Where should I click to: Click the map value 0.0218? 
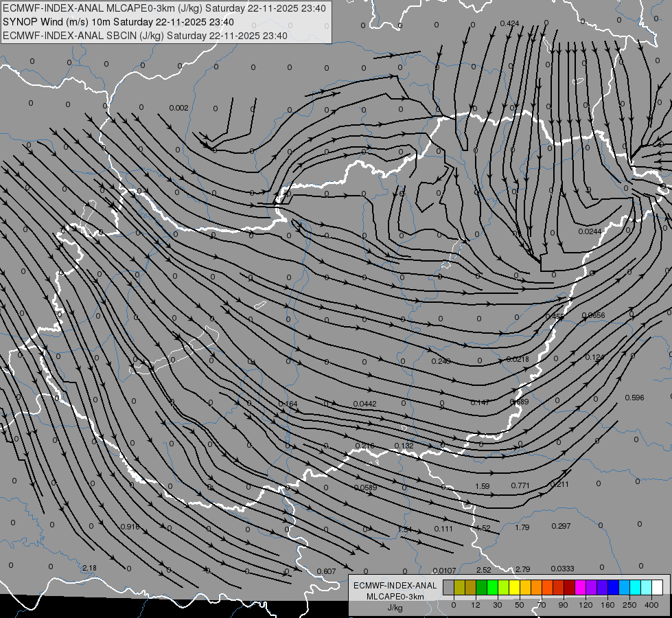[x=518, y=359]
